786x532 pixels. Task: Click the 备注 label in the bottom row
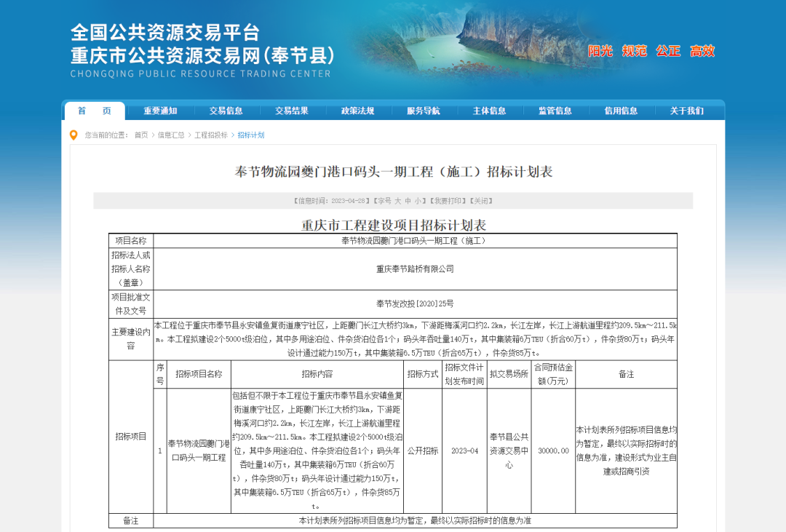coord(131,521)
